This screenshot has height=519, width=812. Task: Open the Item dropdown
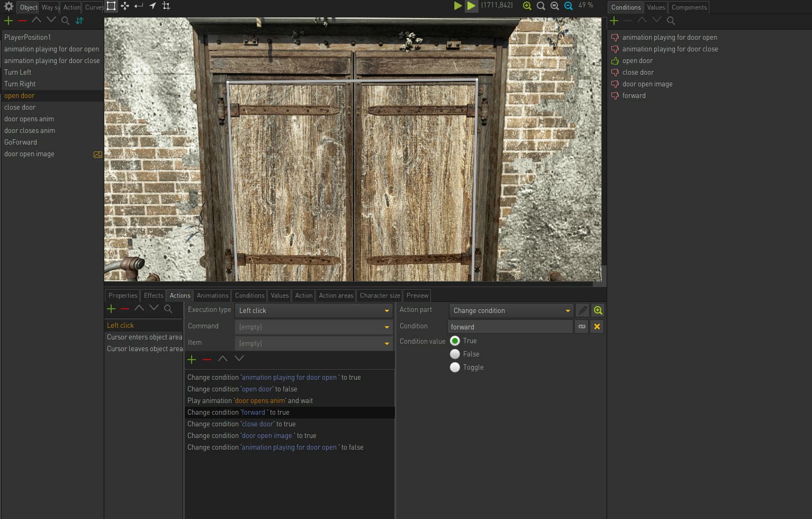pyautogui.click(x=313, y=343)
